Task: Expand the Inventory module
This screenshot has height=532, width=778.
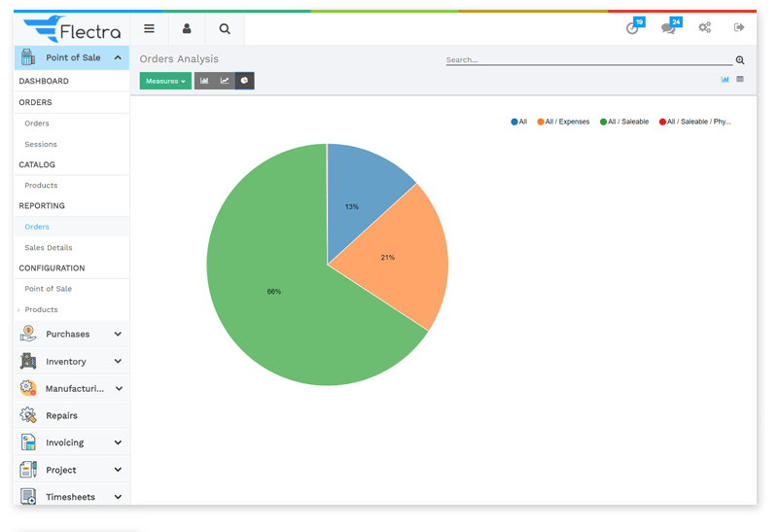Action: point(118,362)
